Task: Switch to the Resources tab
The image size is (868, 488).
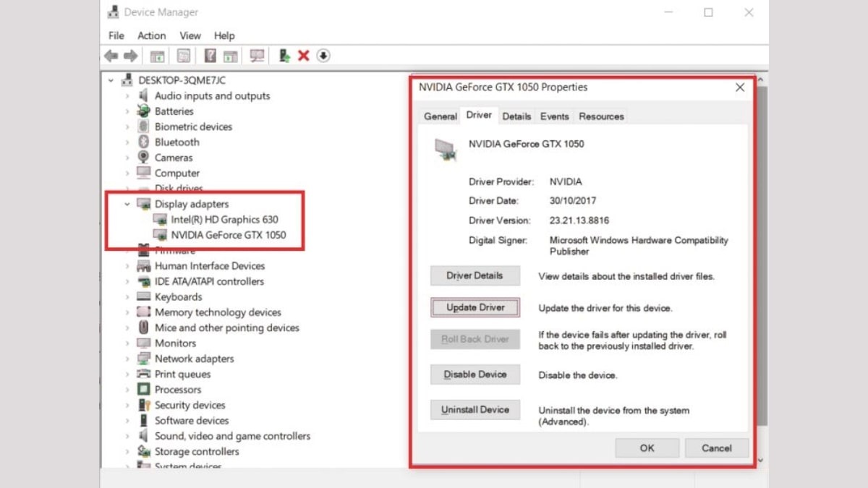Action: [x=601, y=116]
